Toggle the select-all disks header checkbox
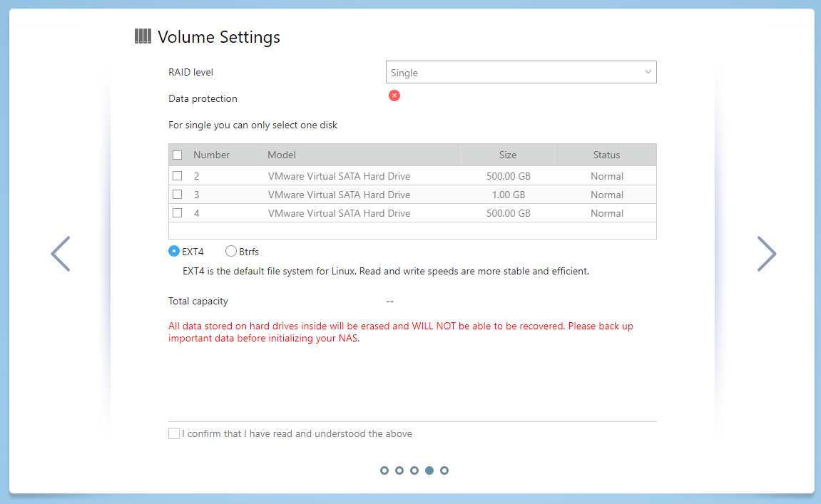821x504 pixels. tap(178, 155)
